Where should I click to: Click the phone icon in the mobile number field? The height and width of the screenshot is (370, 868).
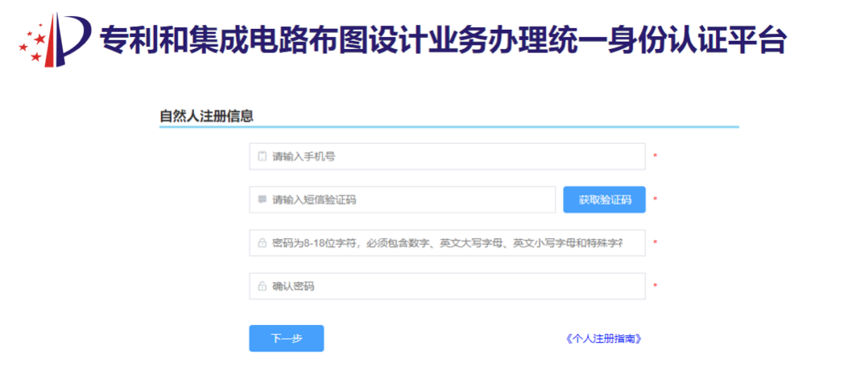[x=262, y=157]
